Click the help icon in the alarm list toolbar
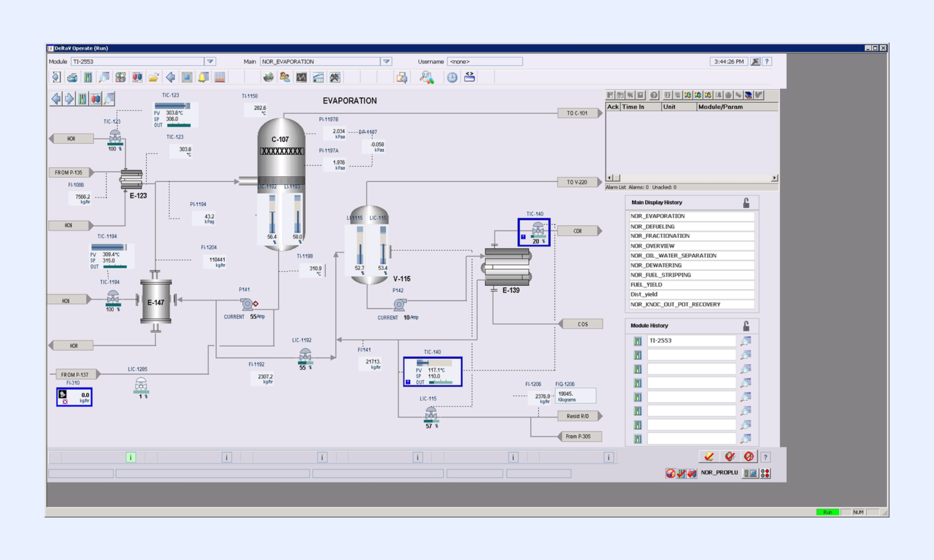This screenshot has width=934, height=560. click(654, 95)
